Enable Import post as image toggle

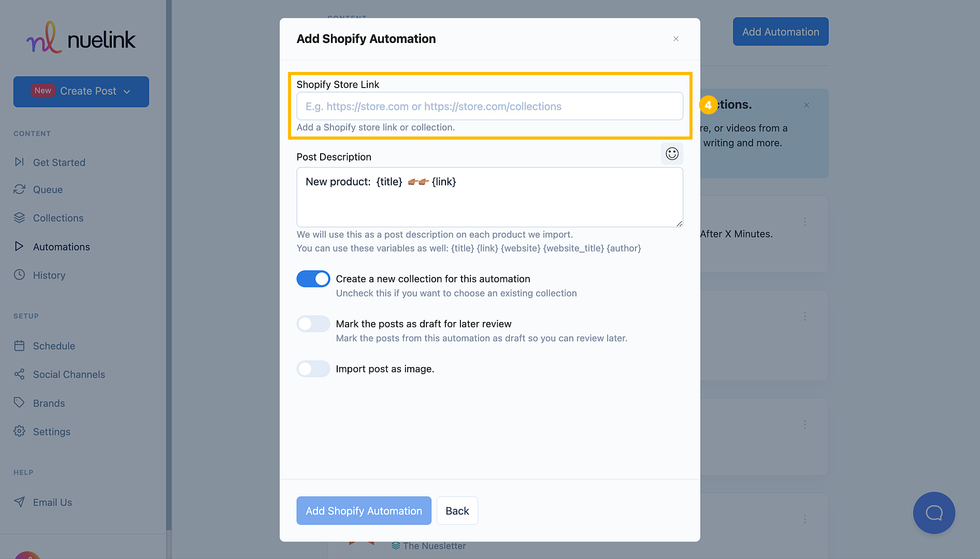pos(313,369)
